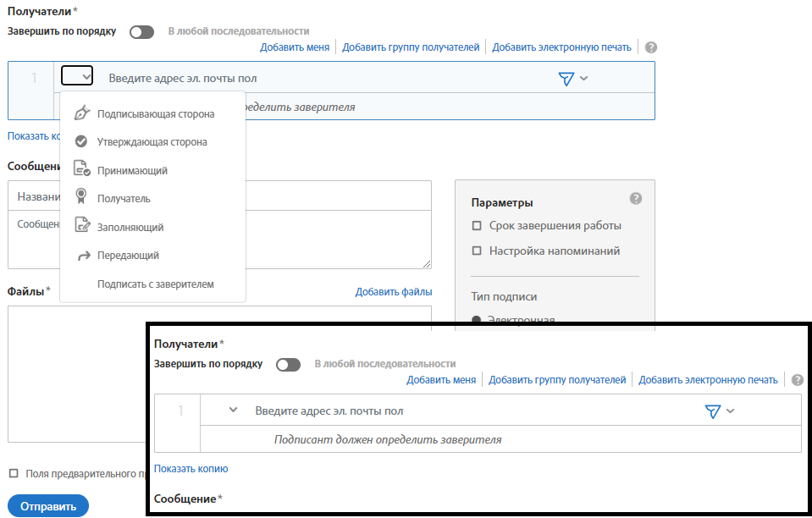Toggle 'Завершить по порядку' switch in black-framed inset
This screenshot has height=518, width=812.
289,365
